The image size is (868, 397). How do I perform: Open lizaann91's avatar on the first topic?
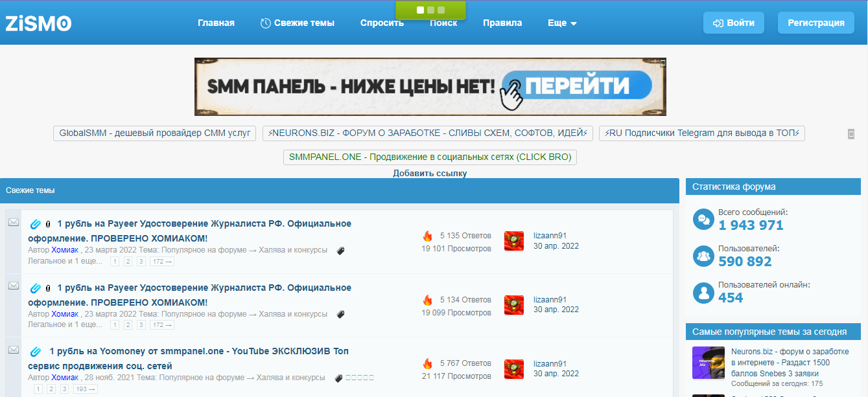coord(514,241)
